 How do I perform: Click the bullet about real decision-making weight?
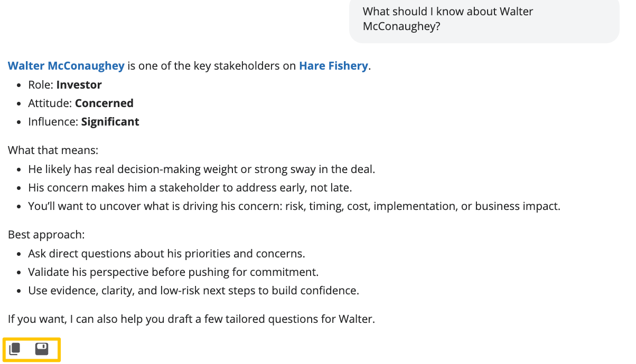(x=202, y=169)
